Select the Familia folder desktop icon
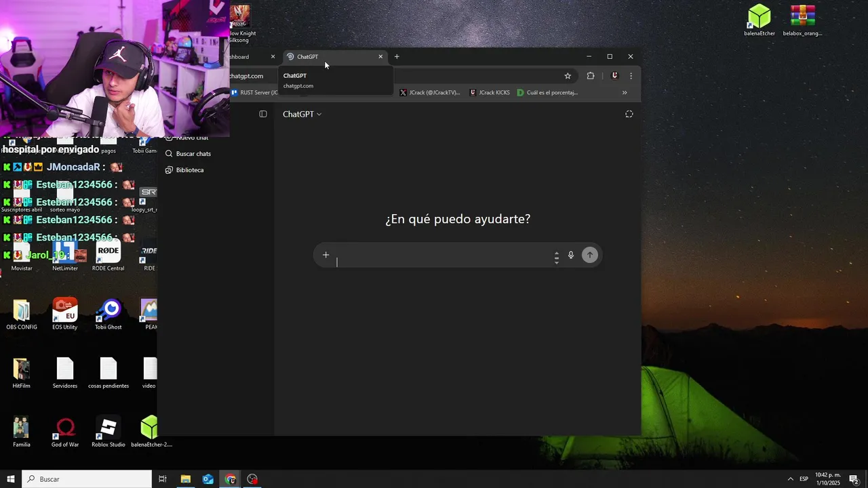868x488 pixels. (22, 432)
